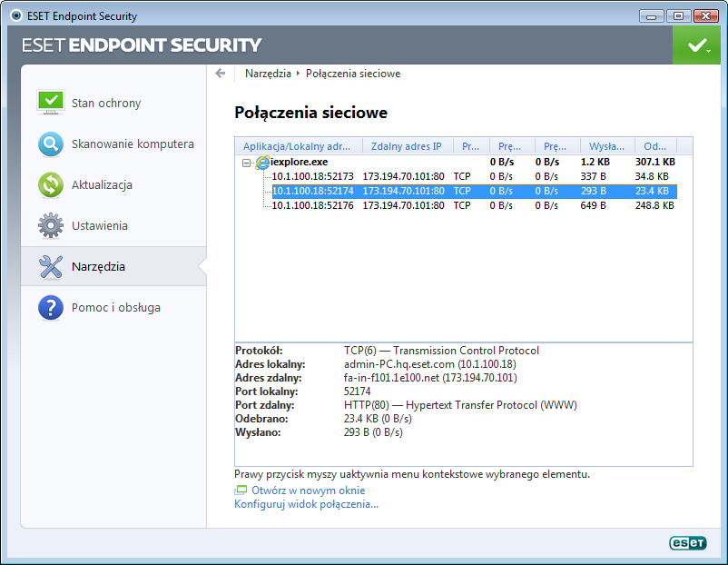Sort by Wysła... column header

pos(607,146)
